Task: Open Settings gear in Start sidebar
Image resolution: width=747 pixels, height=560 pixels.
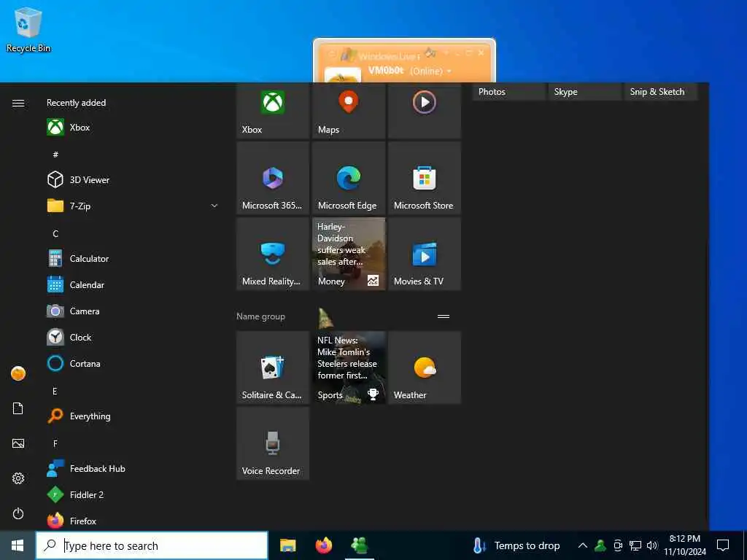Action: (18, 478)
